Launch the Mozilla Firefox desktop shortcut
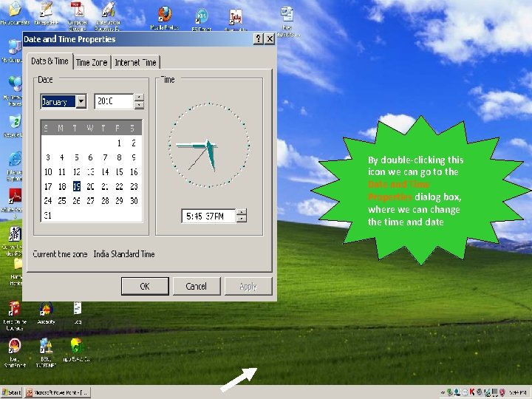 tap(165, 18)
